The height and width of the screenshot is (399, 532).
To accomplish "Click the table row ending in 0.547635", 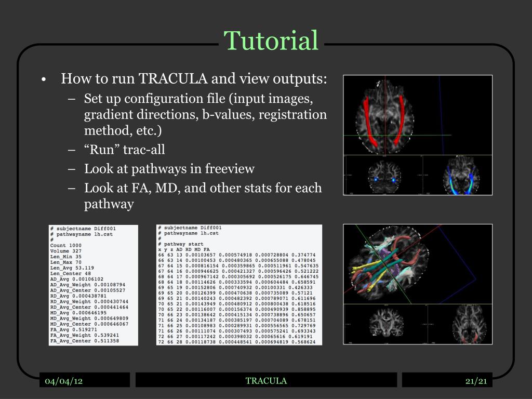I will [x=238, y=265].
